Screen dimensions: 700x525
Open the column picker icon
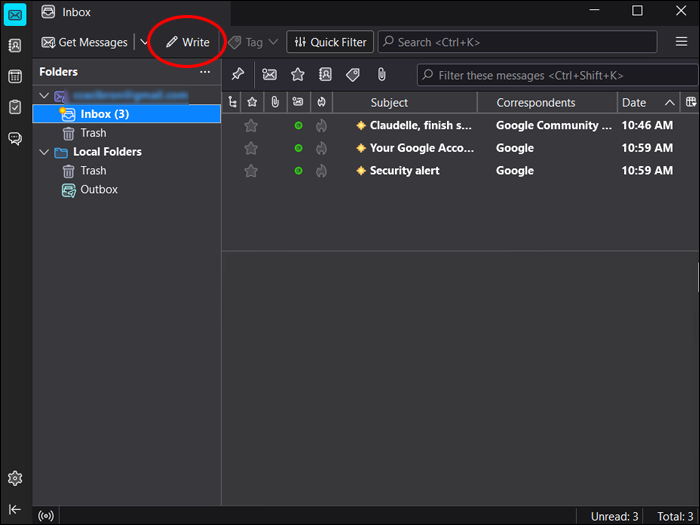[x=690, y=103]
